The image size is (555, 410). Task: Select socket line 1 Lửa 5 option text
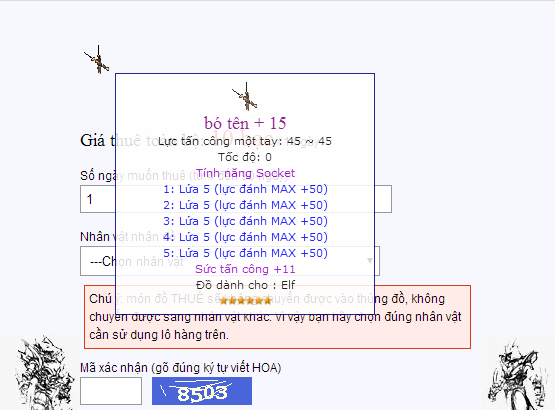tap(245, 189)
